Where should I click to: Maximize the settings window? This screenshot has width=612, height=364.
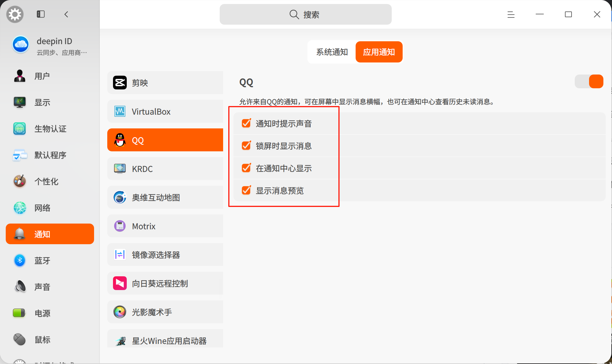coord(568,14)
